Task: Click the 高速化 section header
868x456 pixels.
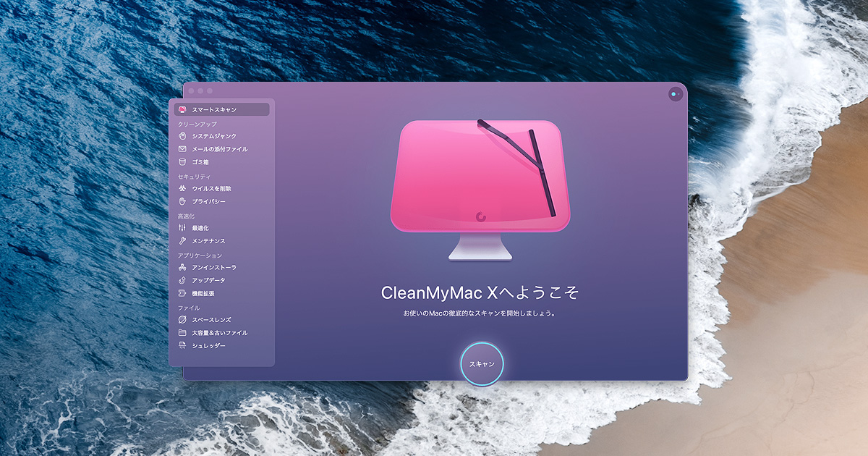Action: (x=186, y=216)
